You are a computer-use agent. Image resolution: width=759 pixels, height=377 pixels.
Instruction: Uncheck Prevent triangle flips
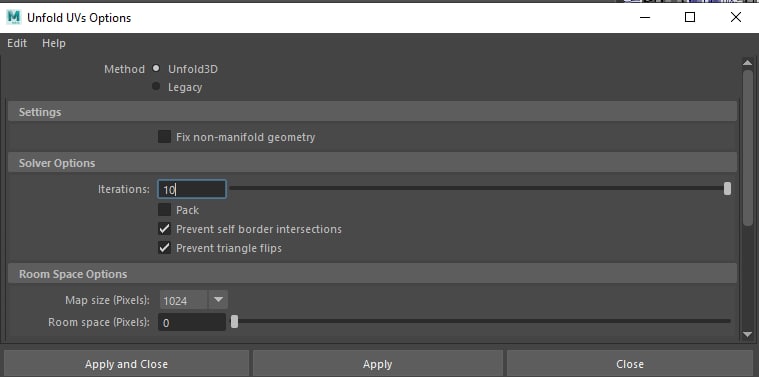click(x=165, y=248)
